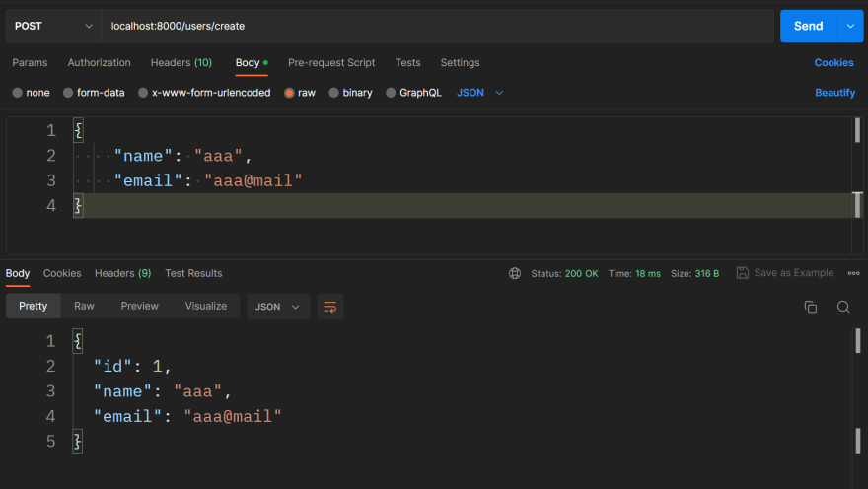The height and width of the screenshot is (489, 868).
Task: Choose the GraphQL body radio option
Action: tap(391, 93)
